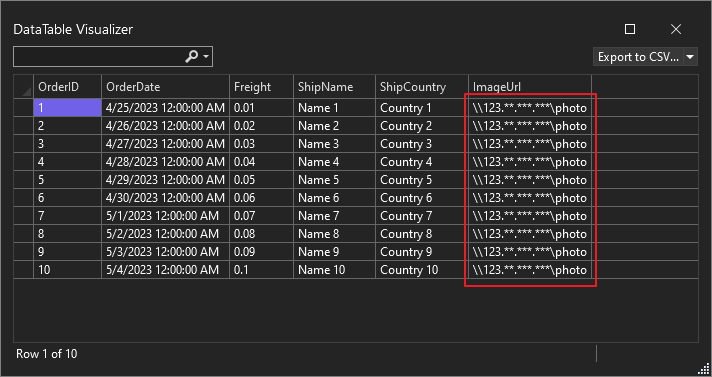Viewport: 712px width, 377px height.
Task: Maximize the DataTable Visualizer window
Action: (x=630, y=29)
